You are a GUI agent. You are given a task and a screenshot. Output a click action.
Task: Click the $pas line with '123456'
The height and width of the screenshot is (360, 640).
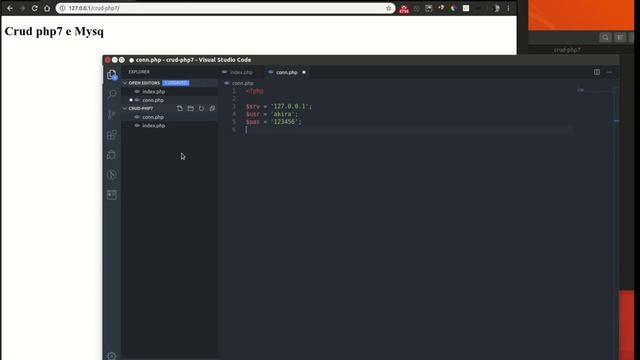tap(273, 122)
